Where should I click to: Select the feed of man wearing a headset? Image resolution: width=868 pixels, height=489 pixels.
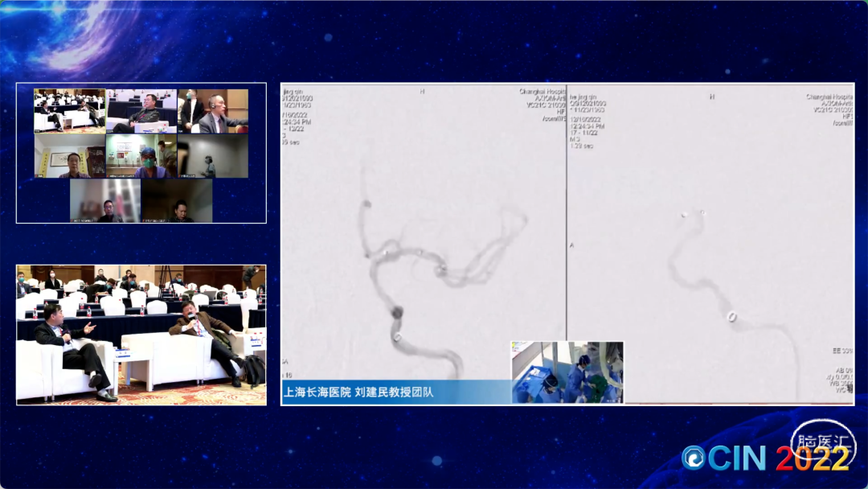click(x=213, y=111)
